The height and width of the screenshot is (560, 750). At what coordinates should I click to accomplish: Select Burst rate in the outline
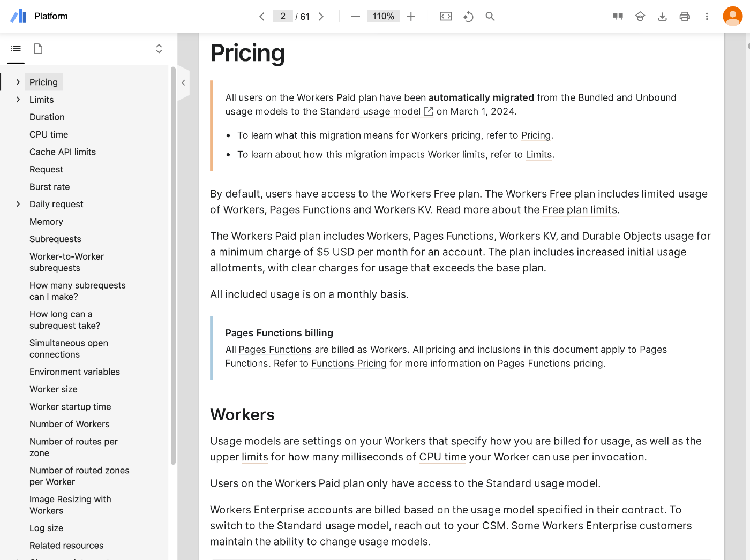[x=50, y=187]
